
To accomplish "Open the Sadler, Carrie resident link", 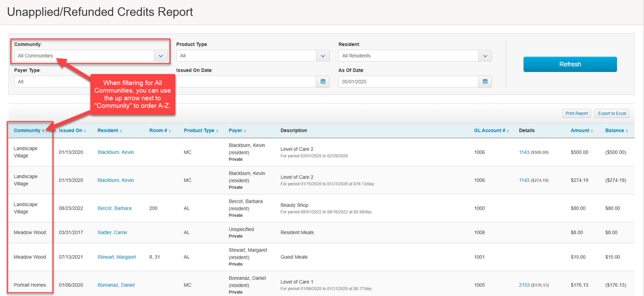I will [x=112, y=232].
